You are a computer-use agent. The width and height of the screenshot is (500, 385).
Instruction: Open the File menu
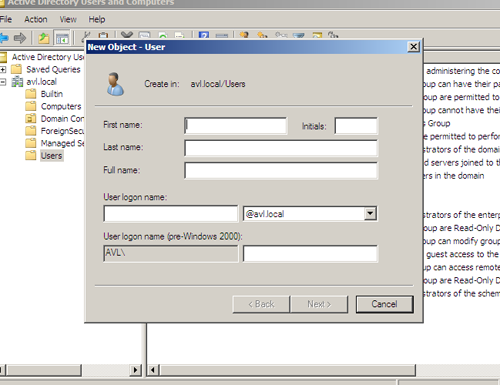[x=6, y=19]
